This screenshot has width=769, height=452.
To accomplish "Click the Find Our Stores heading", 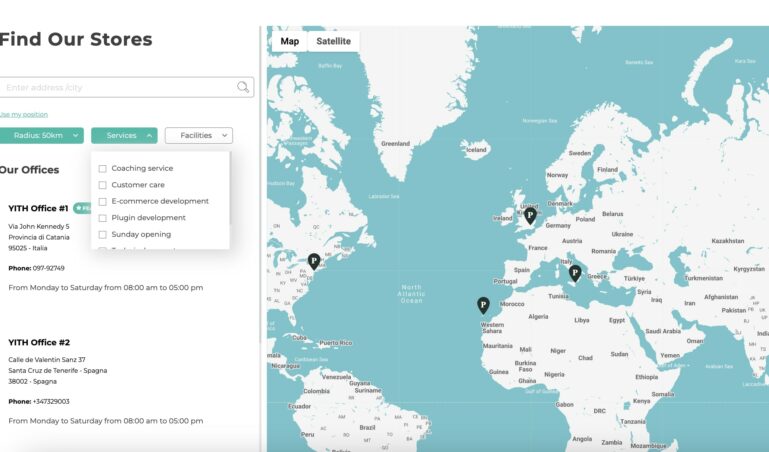I will [76, 39].
